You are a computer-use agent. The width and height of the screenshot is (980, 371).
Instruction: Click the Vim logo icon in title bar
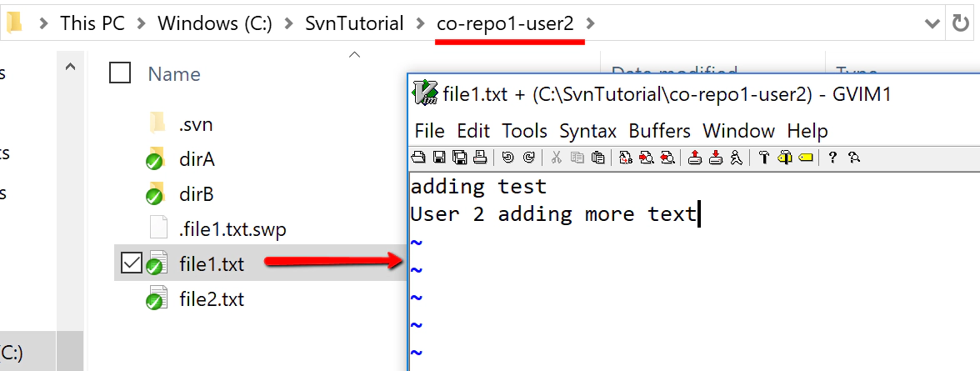click(425, 93)
